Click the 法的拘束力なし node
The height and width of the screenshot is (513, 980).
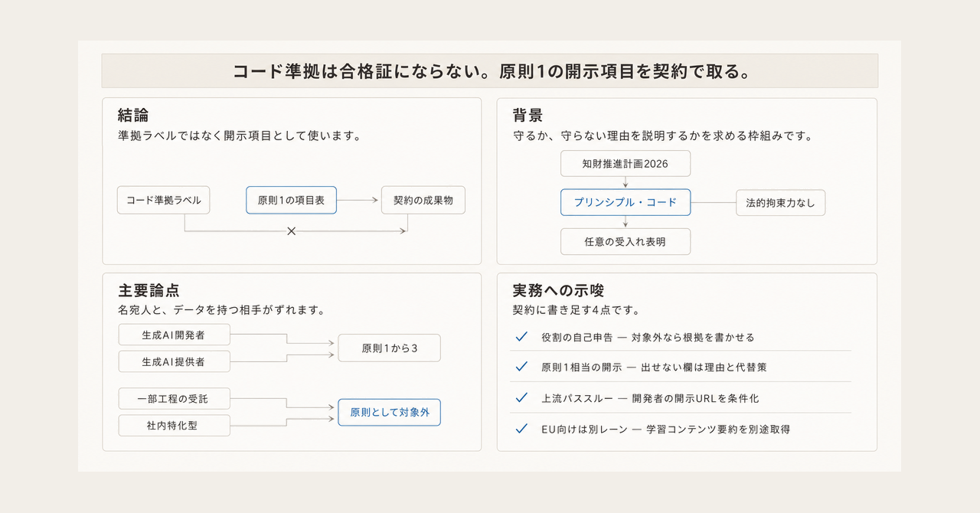coord(781,203)
